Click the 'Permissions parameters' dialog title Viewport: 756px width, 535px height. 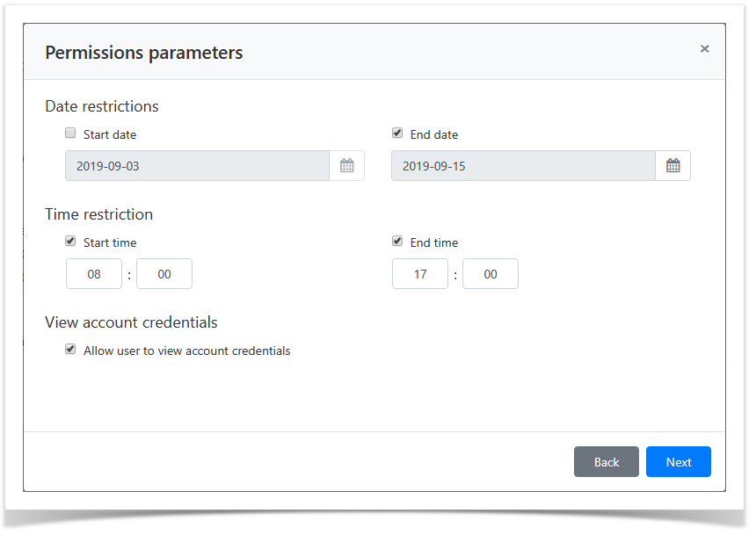144,53
